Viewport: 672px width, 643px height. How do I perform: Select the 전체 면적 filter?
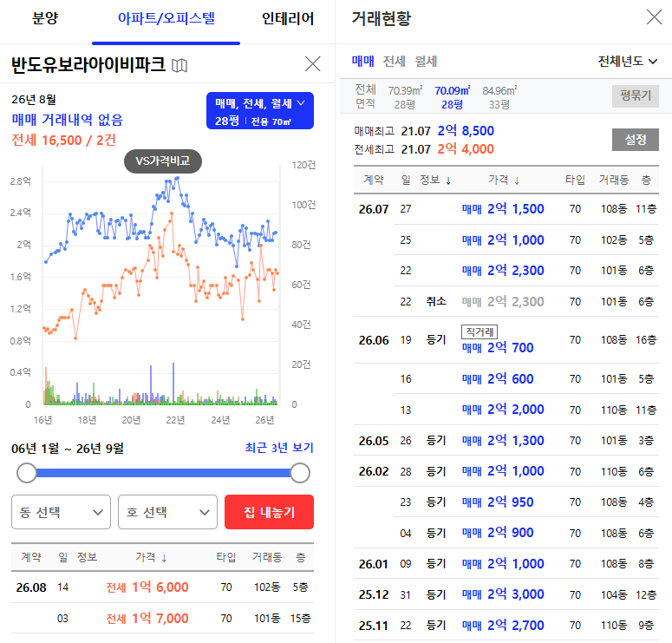[x=365, y=96]
